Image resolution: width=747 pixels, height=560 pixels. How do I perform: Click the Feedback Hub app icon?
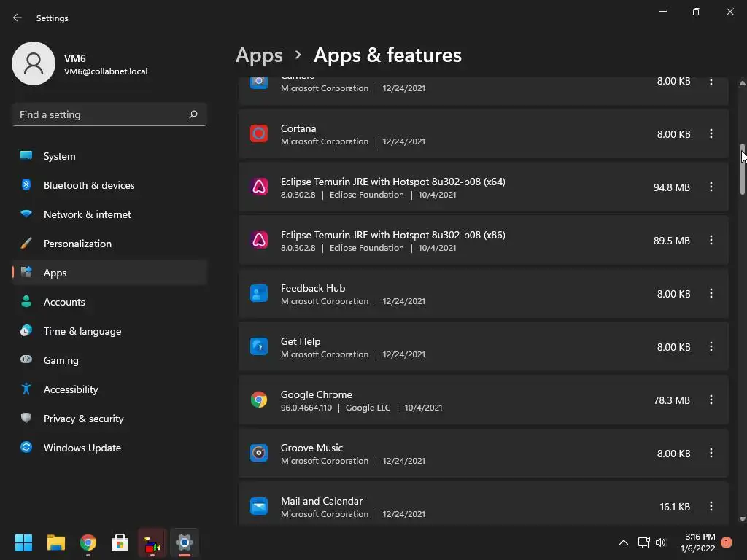(259, 294)
